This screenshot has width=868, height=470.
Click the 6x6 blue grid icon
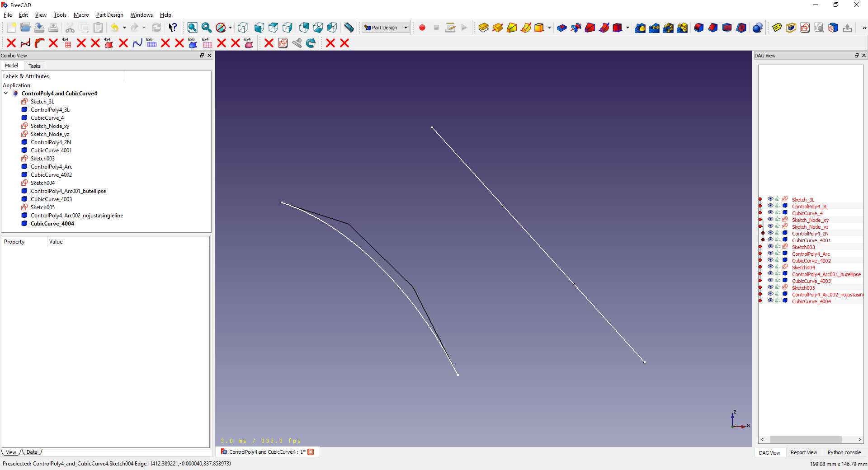click(x=151, y=43)
